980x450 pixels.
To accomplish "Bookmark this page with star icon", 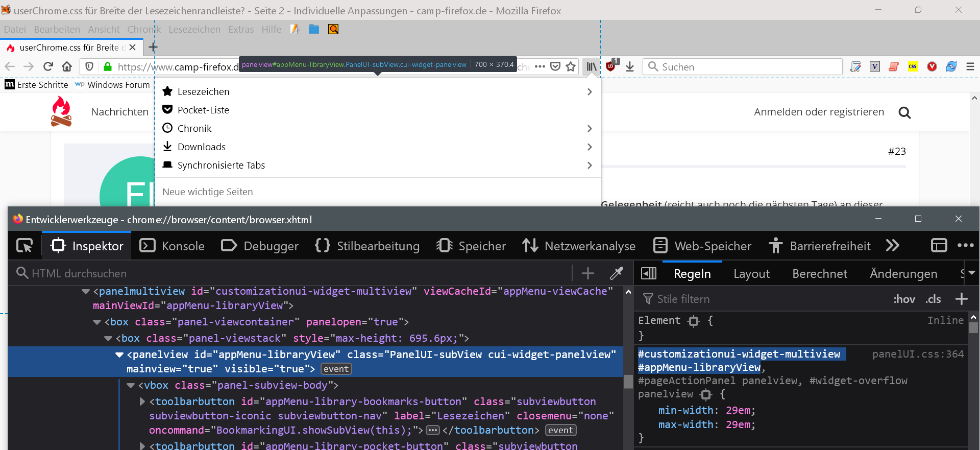I will coord(571,67).
